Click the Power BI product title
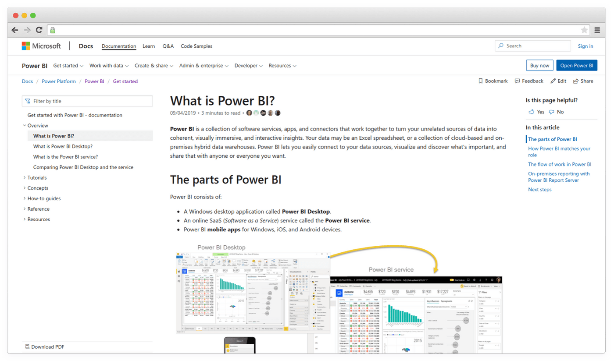Viewport: 614px width, 364px height. (35, 66)
